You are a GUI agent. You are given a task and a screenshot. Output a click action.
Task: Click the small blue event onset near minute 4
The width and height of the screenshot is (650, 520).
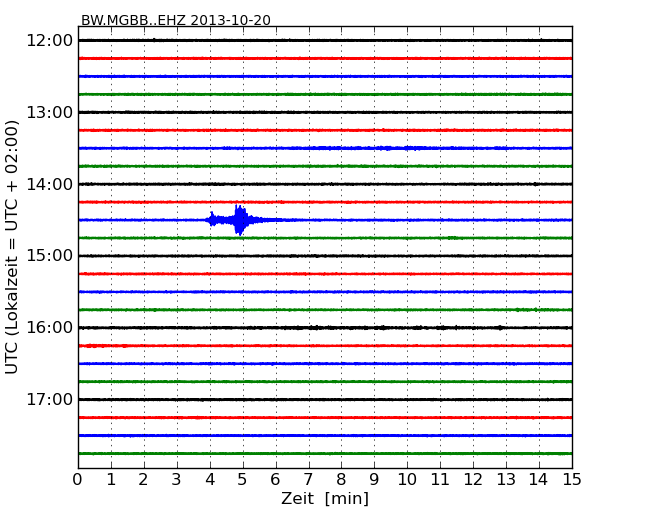212,219
